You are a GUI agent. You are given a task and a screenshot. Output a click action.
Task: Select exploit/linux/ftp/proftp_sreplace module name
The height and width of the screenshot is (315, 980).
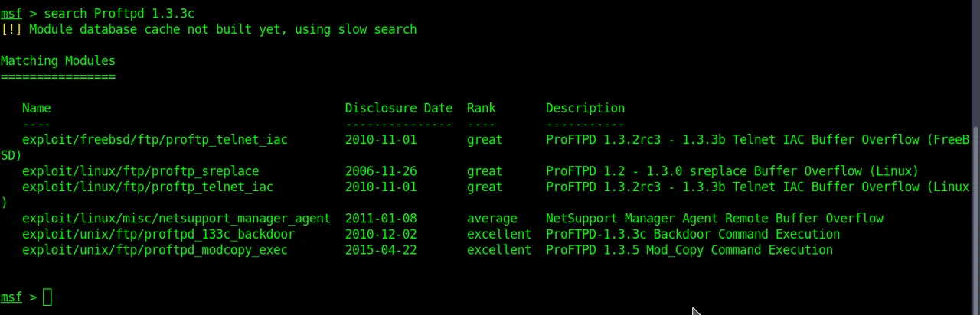click(x=141, y=171)
